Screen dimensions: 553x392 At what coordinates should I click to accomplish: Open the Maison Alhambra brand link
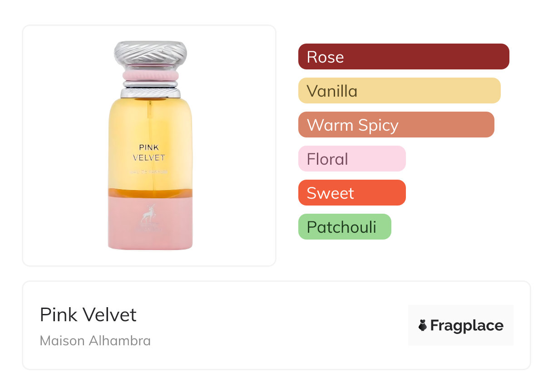(95, 341)
